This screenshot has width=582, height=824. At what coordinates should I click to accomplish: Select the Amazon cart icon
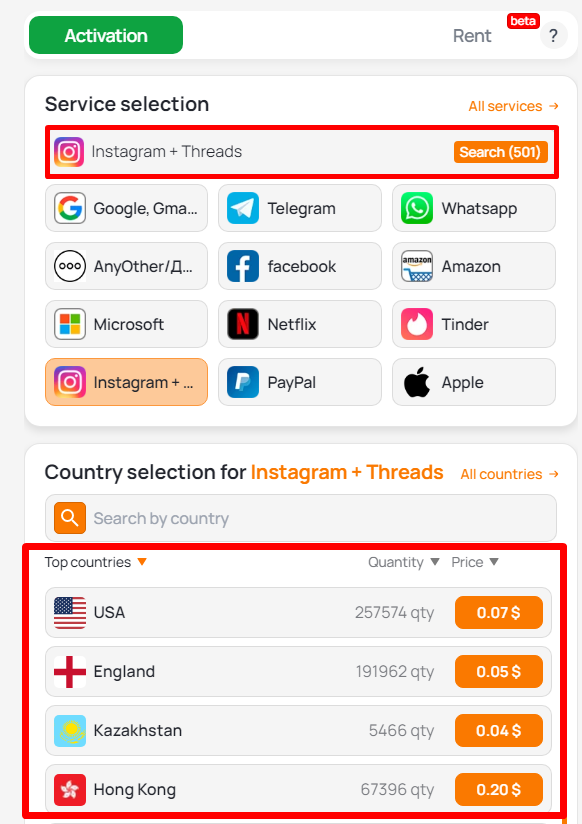[x=417, y=266]
